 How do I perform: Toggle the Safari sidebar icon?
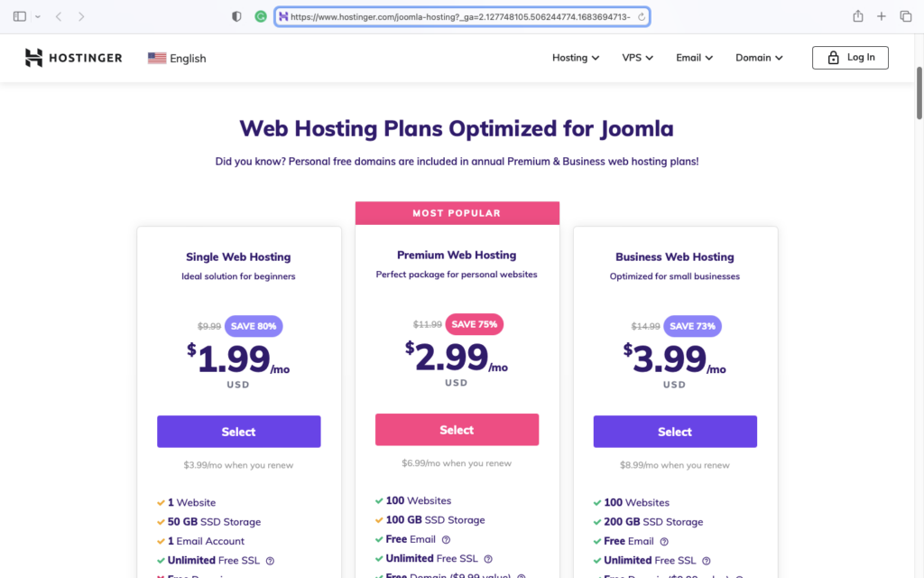[20, 16]
